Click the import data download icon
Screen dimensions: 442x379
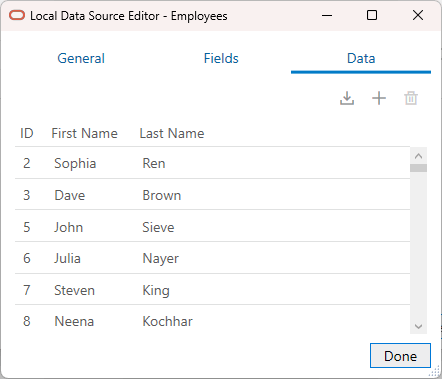(x=347, y=98)
